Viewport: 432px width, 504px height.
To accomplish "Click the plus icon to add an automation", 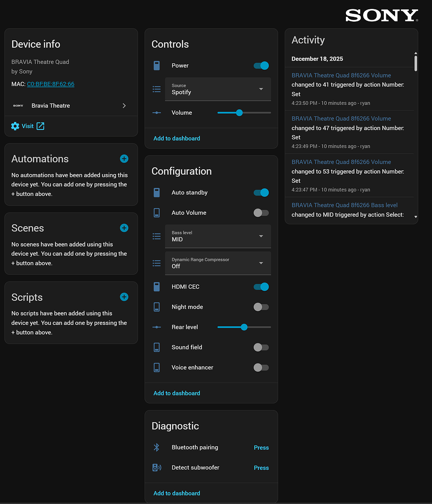I will pos(124,158).
